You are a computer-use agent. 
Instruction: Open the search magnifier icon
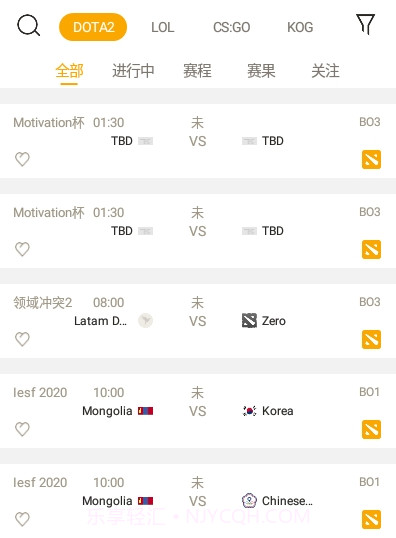[x=28, y=25]
